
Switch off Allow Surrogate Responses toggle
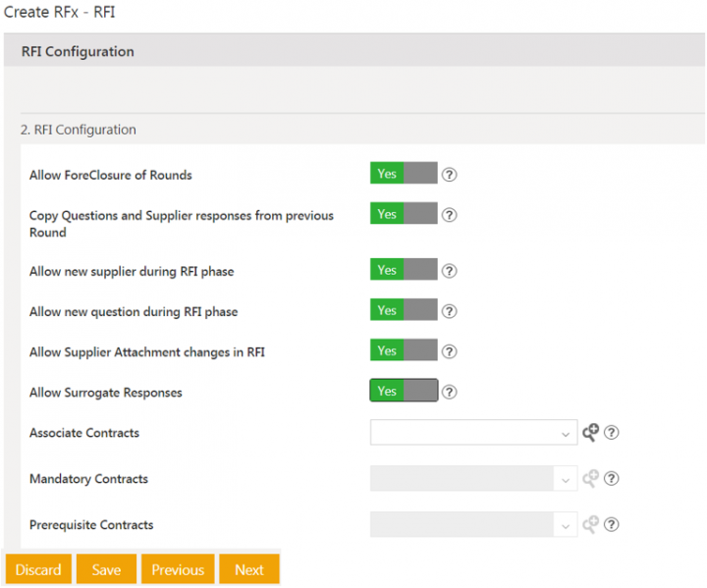click(404, 391)
